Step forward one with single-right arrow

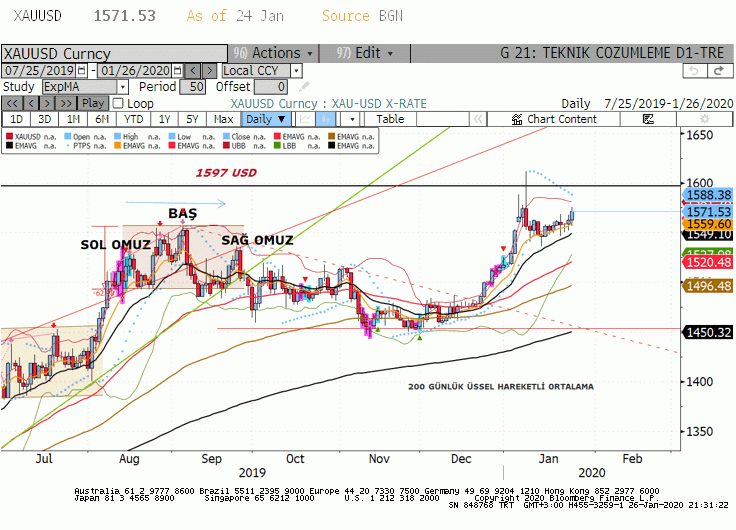click(x=47, y=103)
